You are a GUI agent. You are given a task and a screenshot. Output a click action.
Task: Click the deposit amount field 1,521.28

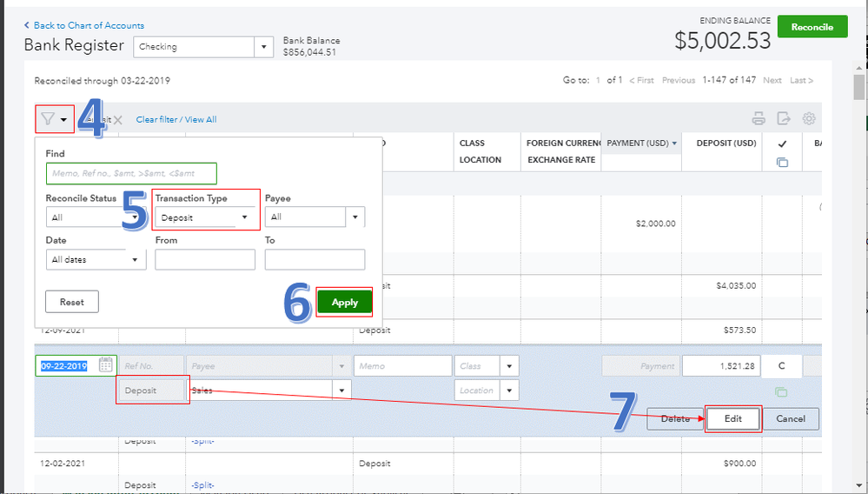pos(721,366)
